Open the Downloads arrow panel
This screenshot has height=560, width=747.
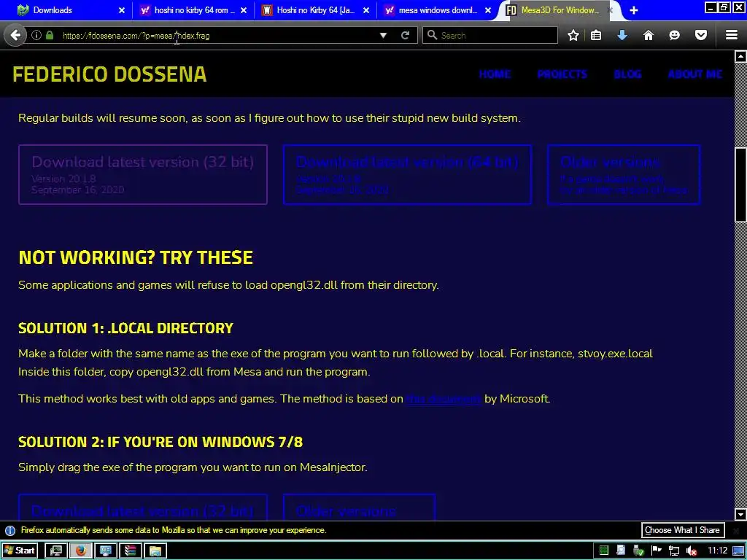coord(622,35)
